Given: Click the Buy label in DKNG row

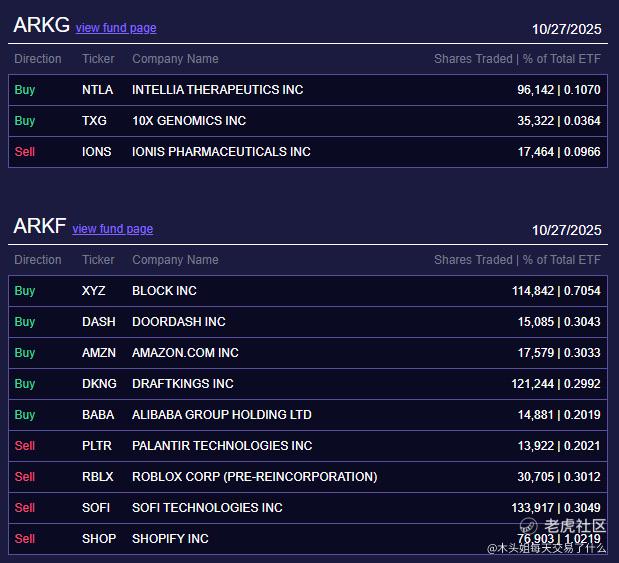Looking at the screenshot, I should pyautogui.click(x=25, y=383).
